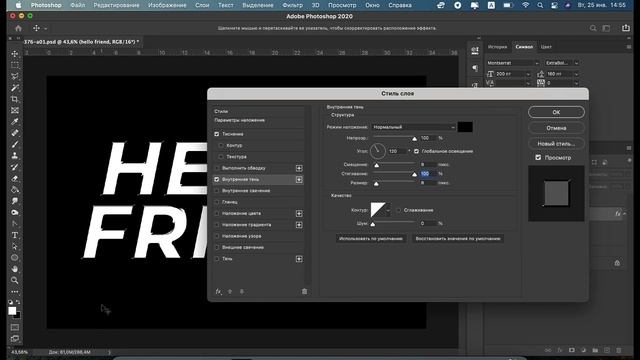Add another Выполнить обводку effect with plus
The image size is (640, 360).
pos(299,168)
